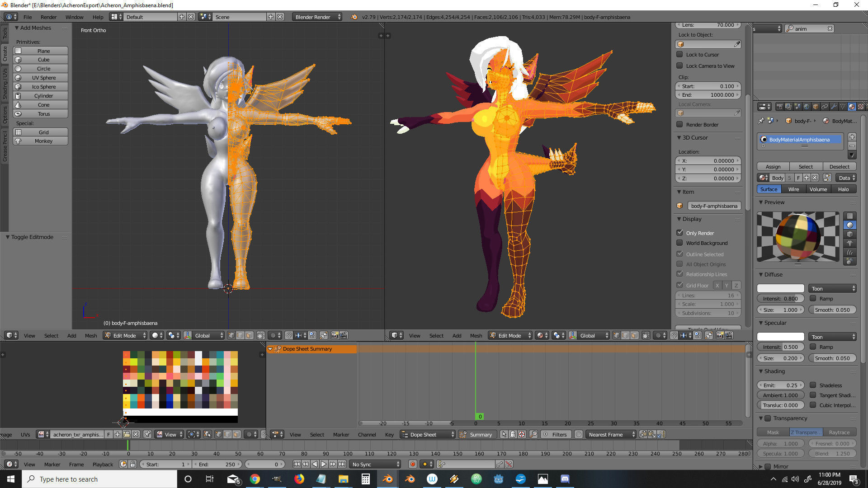The width and height of the screenshot is (868, 488).
Task: Enable World Background checkbox
Action: pos(679,243)
